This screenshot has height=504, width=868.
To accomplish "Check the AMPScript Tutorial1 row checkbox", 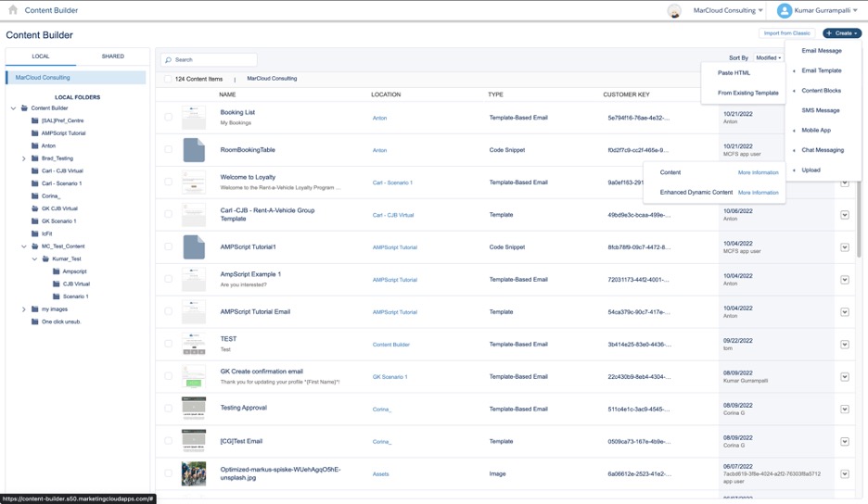I will click(x=168, y=246).
